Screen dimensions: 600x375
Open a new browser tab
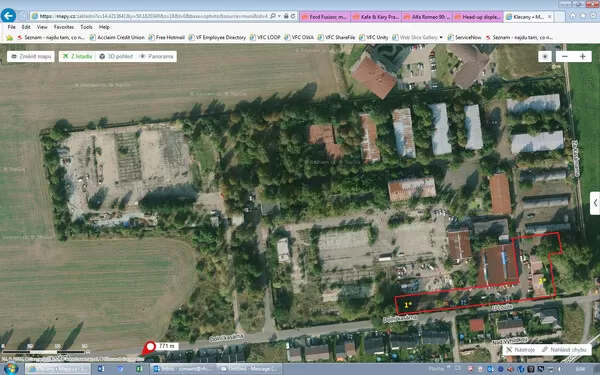(559, 17)
